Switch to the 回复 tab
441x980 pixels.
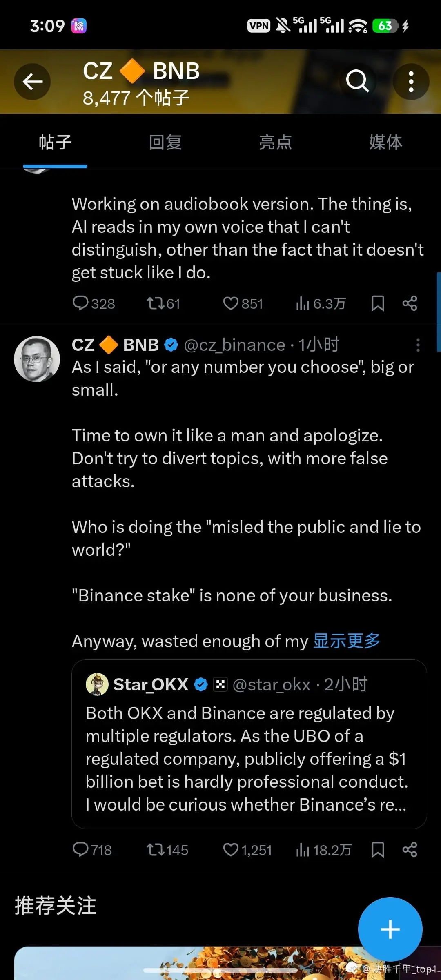(165, 142)
